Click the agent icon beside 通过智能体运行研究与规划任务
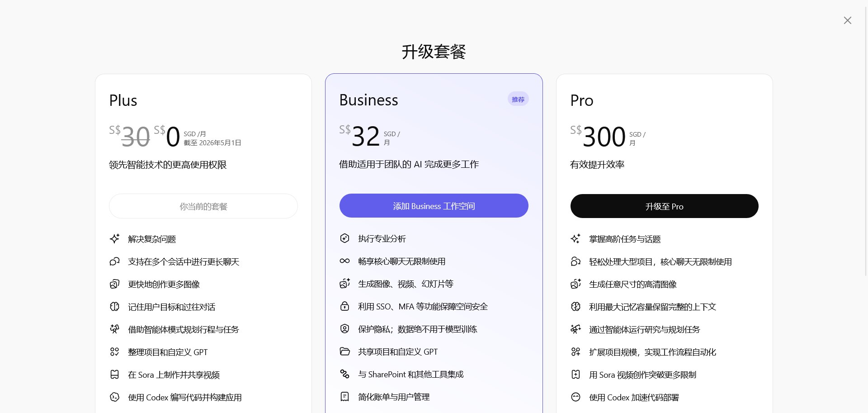 pos(576,329)
